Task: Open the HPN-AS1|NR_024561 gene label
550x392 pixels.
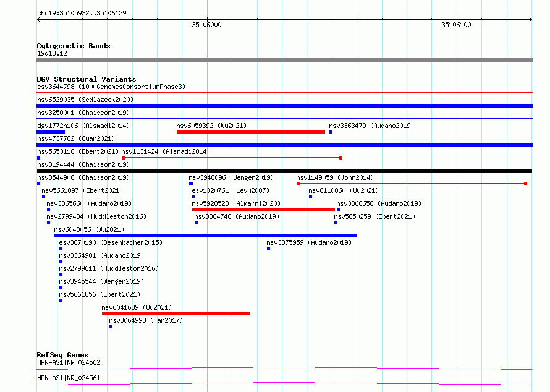Action: (69, 378)
